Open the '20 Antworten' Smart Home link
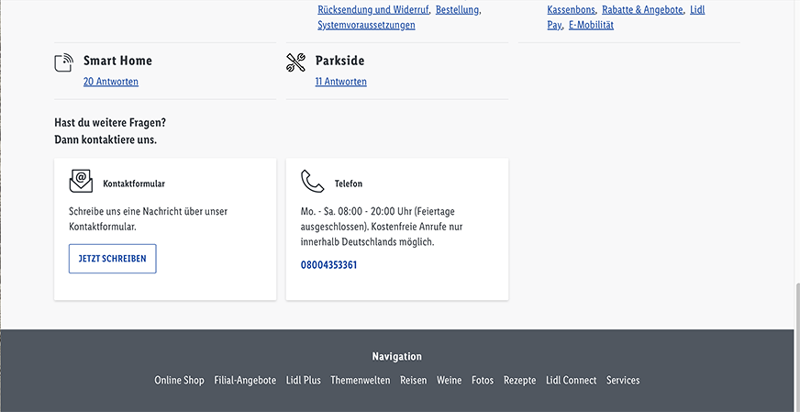 (111, 82)
